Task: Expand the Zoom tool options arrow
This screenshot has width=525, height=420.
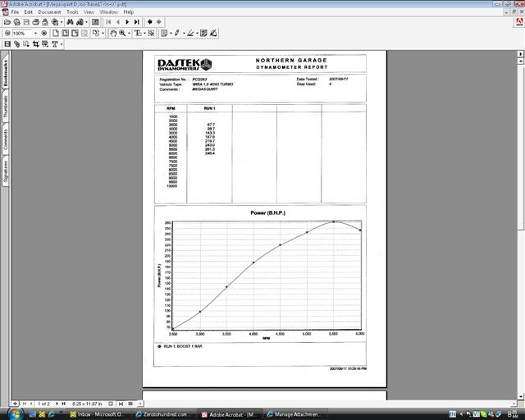Action: pyautogui.click(x=129, y=34)
